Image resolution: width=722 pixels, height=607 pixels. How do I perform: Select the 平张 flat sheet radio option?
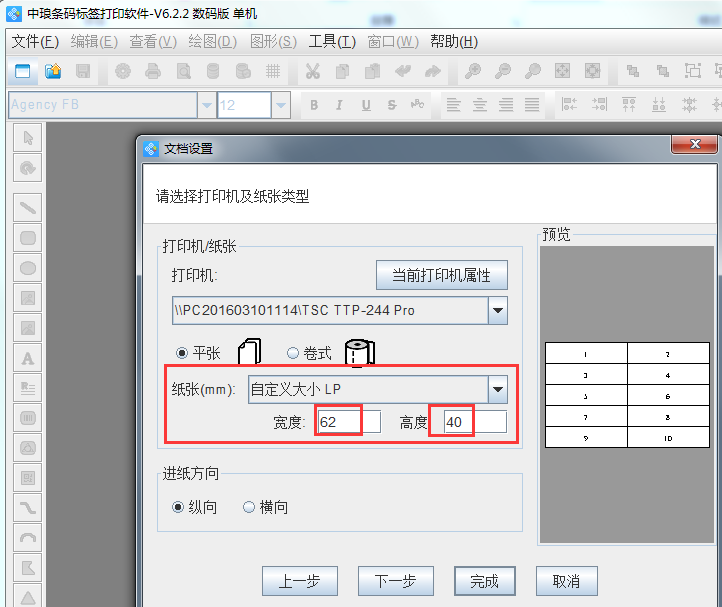[x=182, y=352]
